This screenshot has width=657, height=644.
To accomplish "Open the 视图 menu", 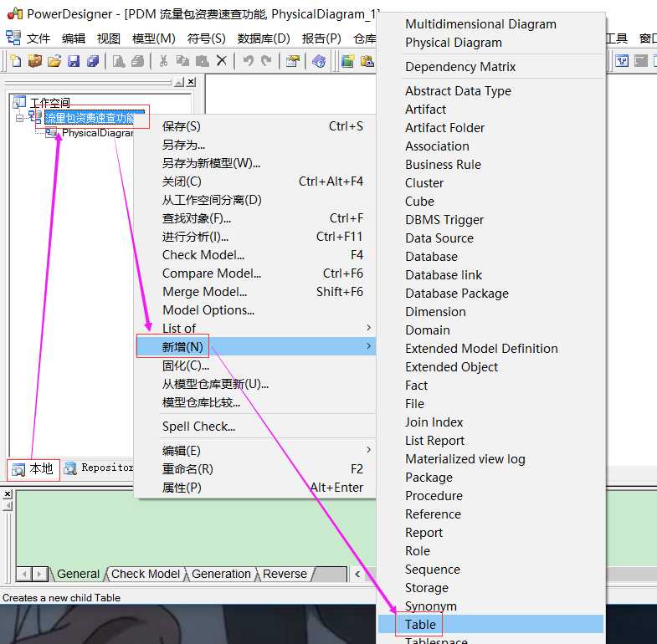I will [109, 38].
